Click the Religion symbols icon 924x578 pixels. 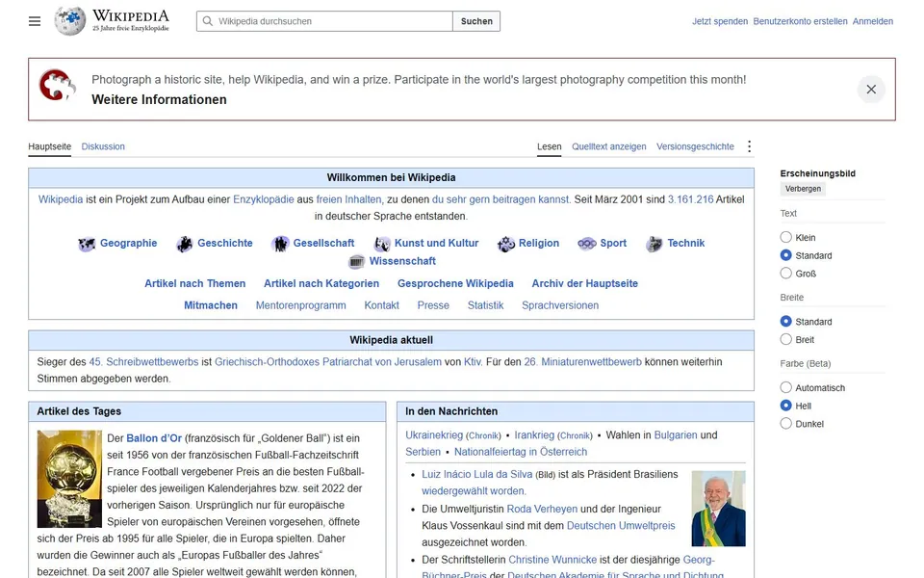(505, 244)
